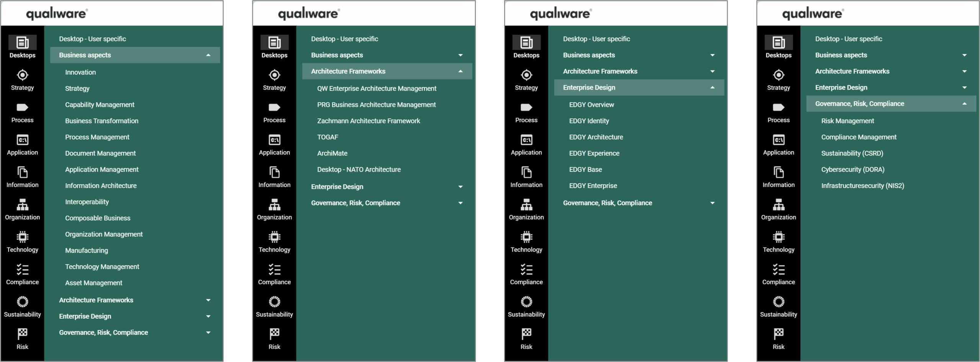
Task: Choose the Strategy icon in the fourth panel sidebar
Action: click(779, 75)
